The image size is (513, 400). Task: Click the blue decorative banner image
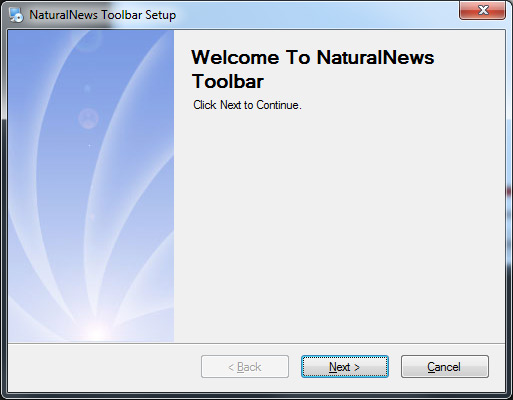pos(91,186)
